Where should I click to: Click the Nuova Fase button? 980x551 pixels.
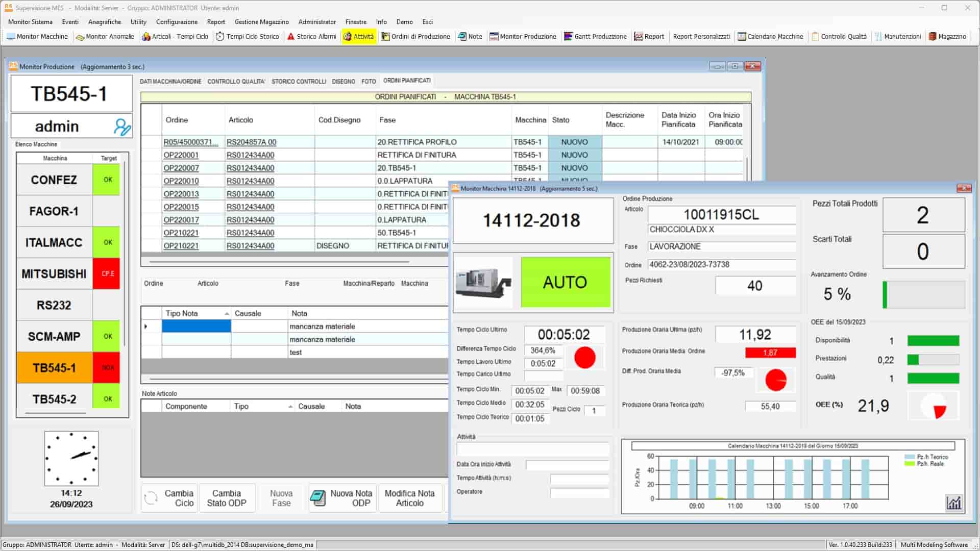point(281,498)
